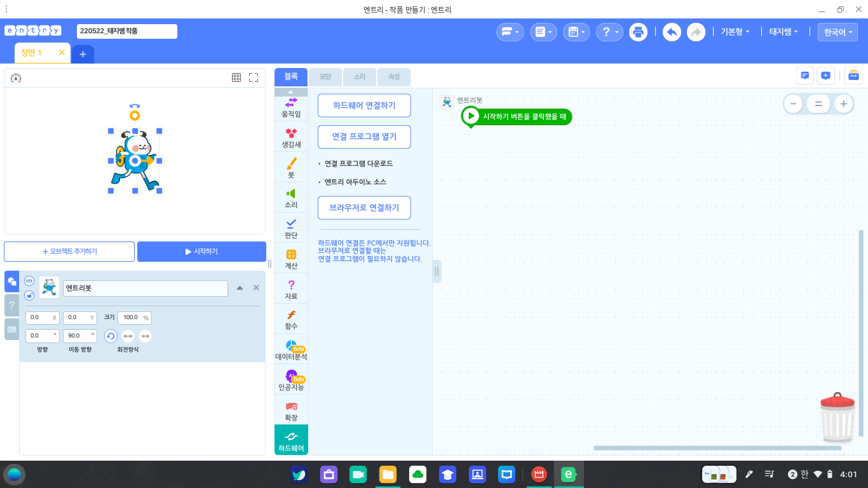Click the 크기 size input field
Viewport: 868px width, 488px height.
(x=135, y=318)
